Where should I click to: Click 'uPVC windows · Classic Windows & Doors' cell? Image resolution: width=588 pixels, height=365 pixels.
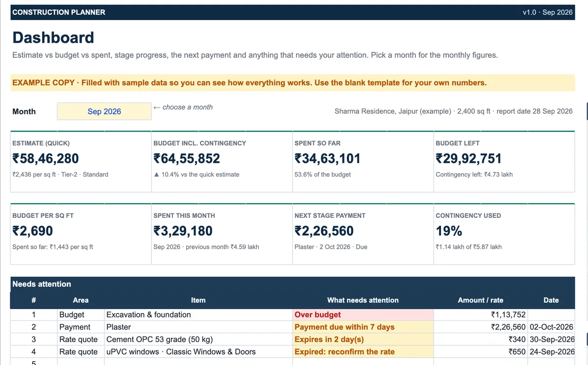click(x=198, y=352)
